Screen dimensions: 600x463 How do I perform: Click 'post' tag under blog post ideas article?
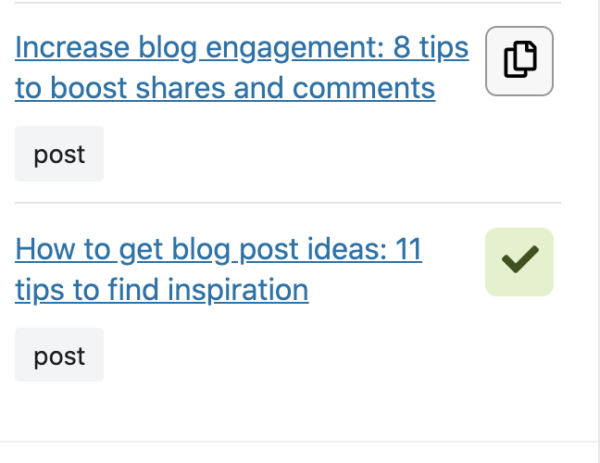click(x=59, y=355)
